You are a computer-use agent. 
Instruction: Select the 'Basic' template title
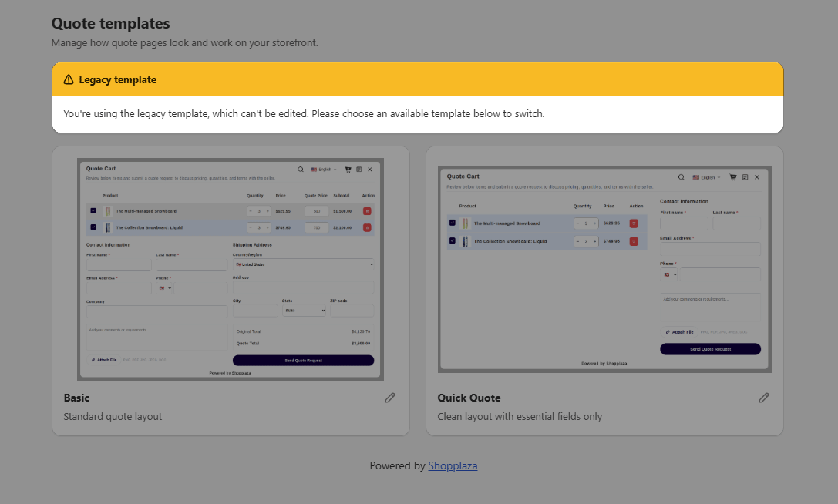point(76,398)
